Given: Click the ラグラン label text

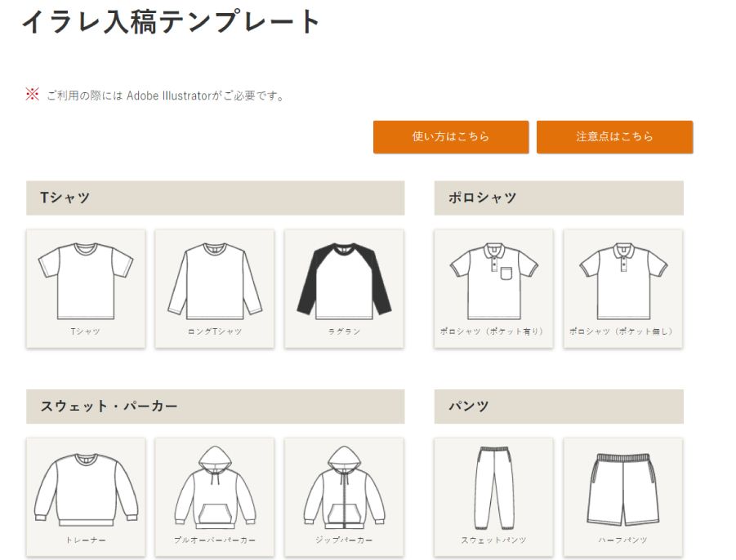Looking at the screenshot, I should click(x=344, y=331).
